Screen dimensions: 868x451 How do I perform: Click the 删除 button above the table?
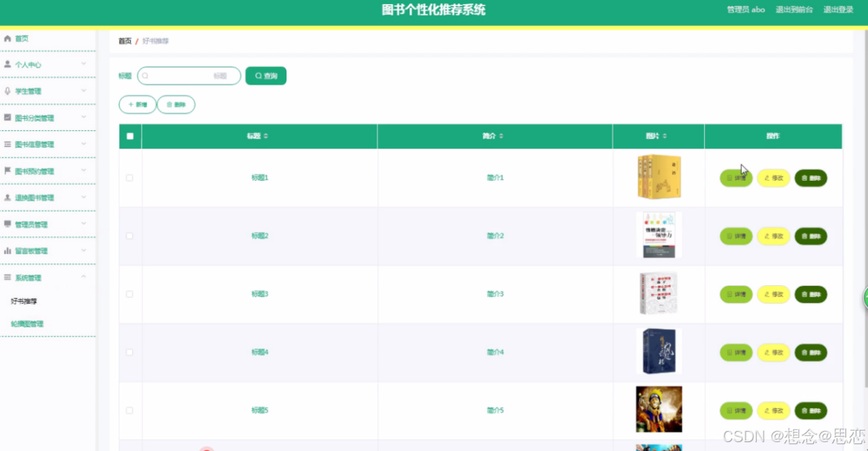(x=176, y=104)
